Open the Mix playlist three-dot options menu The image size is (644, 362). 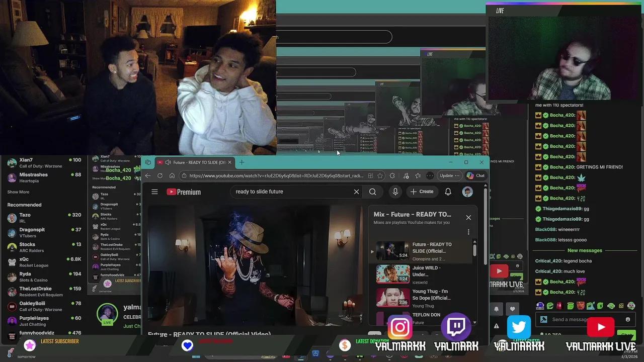coord(468,231)
